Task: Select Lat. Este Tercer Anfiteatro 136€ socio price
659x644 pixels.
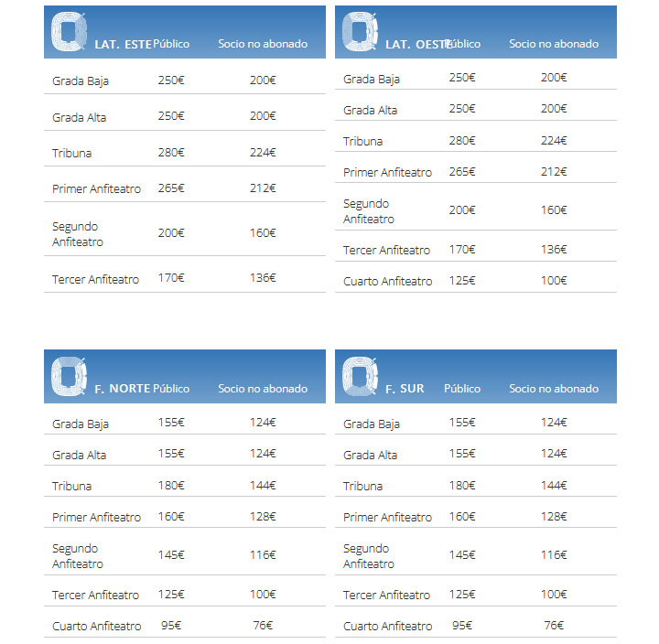Action: 263,278
